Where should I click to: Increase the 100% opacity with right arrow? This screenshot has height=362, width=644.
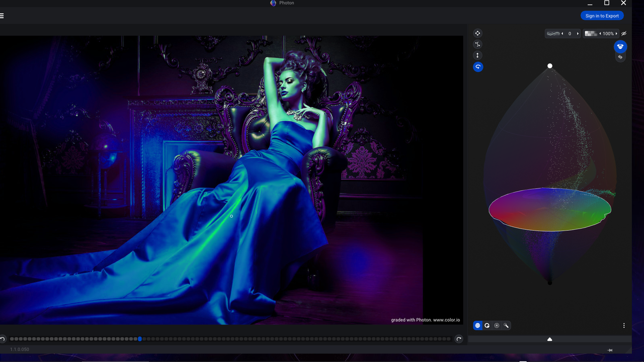pyautogui.click(x=617, y=34)
